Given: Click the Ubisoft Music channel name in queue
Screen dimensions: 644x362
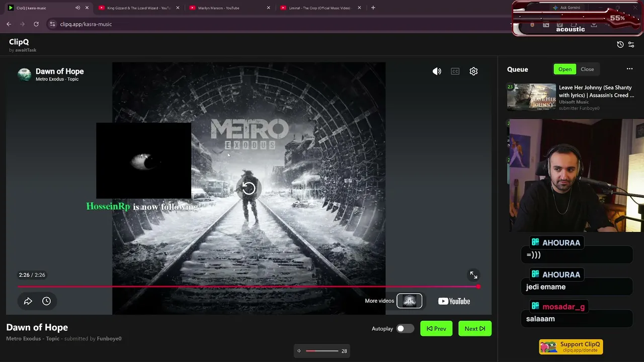Looking at the screenshot, I should 574,102.
